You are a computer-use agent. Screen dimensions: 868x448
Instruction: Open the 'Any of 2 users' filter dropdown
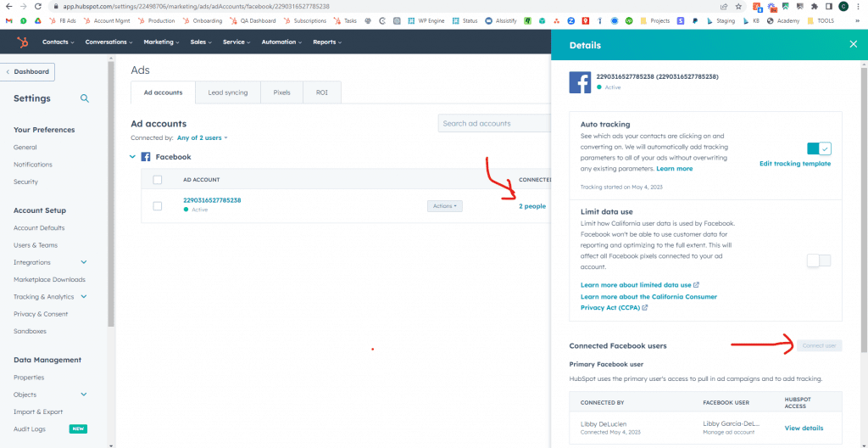[203, 137]
